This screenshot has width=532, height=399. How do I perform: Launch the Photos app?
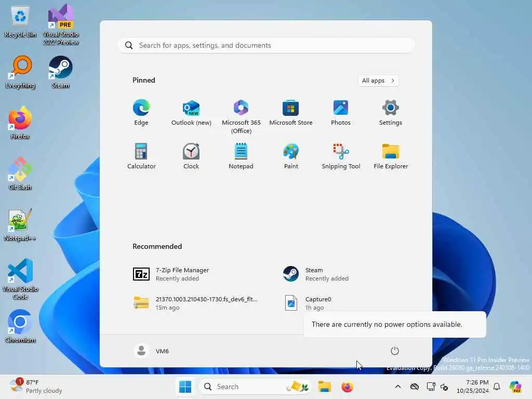point(341,113)
